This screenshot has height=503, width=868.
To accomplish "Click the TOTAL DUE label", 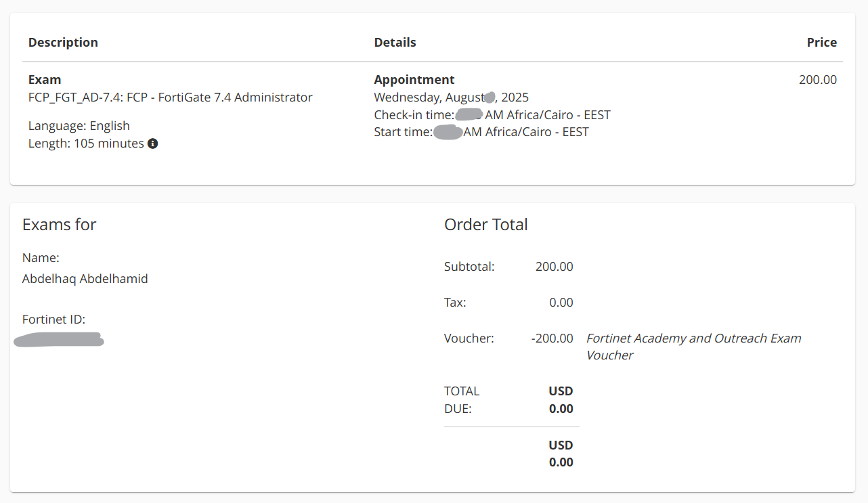I will (462, 400).
